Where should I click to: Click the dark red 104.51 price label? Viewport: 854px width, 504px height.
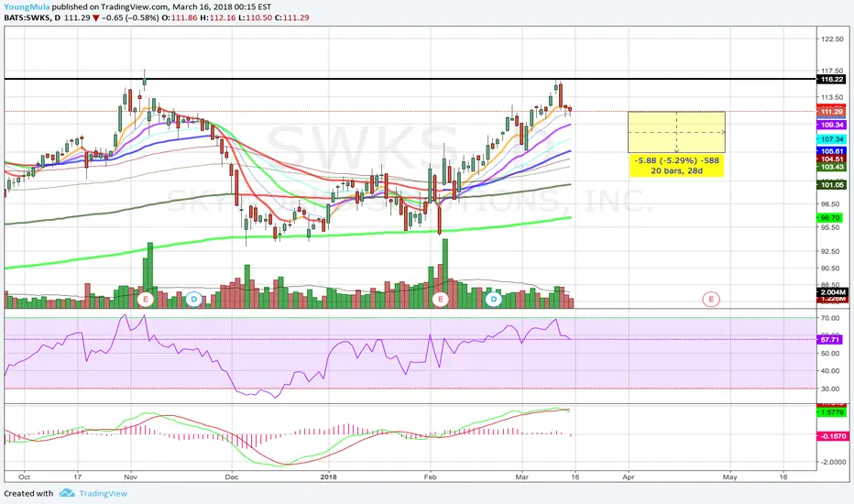pos(832,159)
